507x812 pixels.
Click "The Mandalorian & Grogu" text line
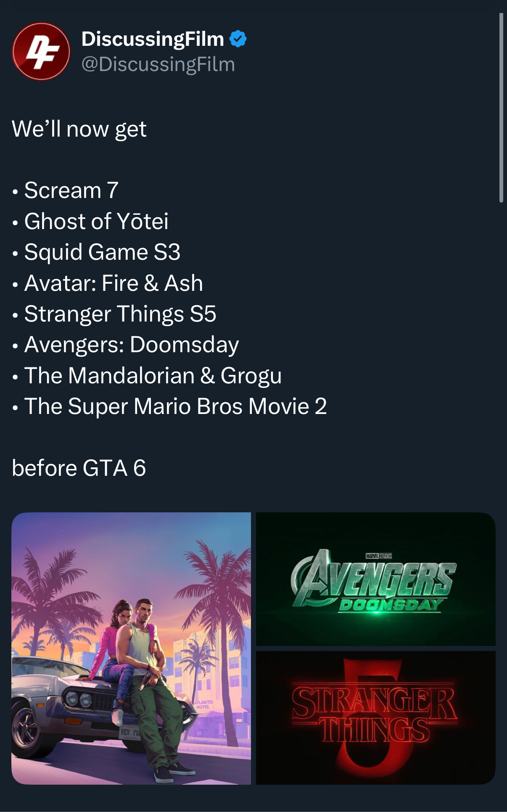(x=153, y=375)
